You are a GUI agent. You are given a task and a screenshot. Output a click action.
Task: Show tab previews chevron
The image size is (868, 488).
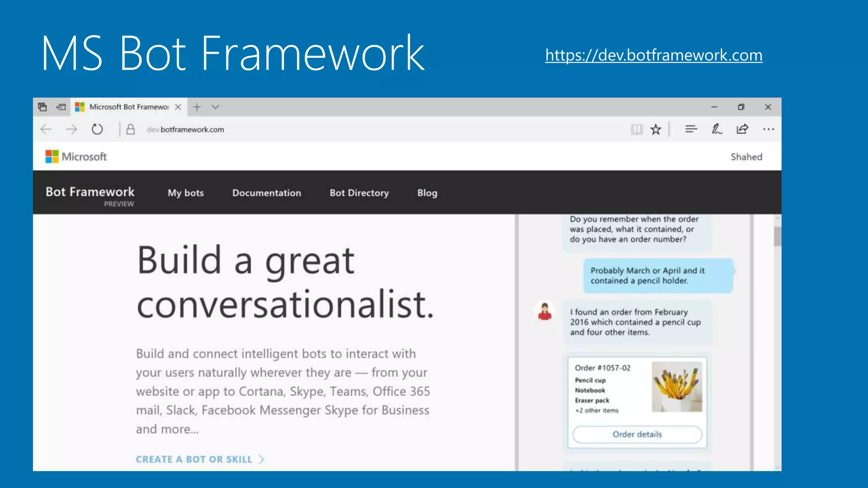pos(215,107)
